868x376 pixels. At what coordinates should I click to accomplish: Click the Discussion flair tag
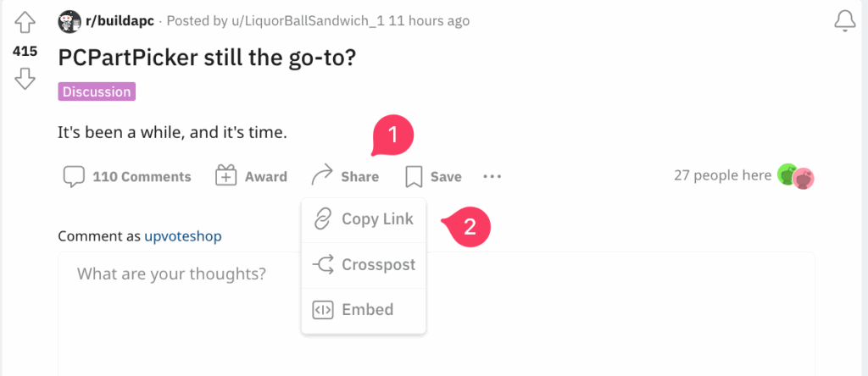point(97,91)
